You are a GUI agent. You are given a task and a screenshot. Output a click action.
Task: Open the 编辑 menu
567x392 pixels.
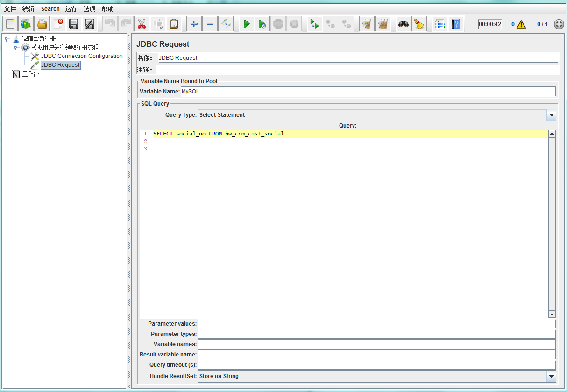[x=28, y=9]
